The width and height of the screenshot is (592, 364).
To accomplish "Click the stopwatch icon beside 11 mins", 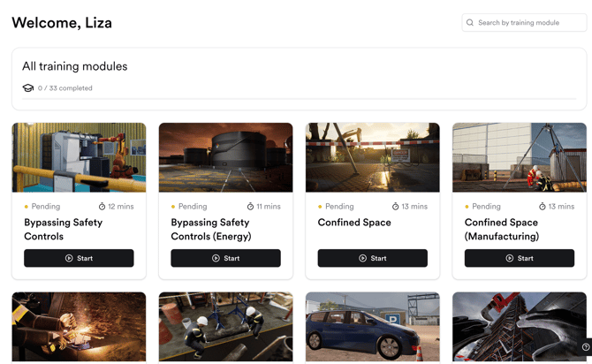I will (250, 207).
